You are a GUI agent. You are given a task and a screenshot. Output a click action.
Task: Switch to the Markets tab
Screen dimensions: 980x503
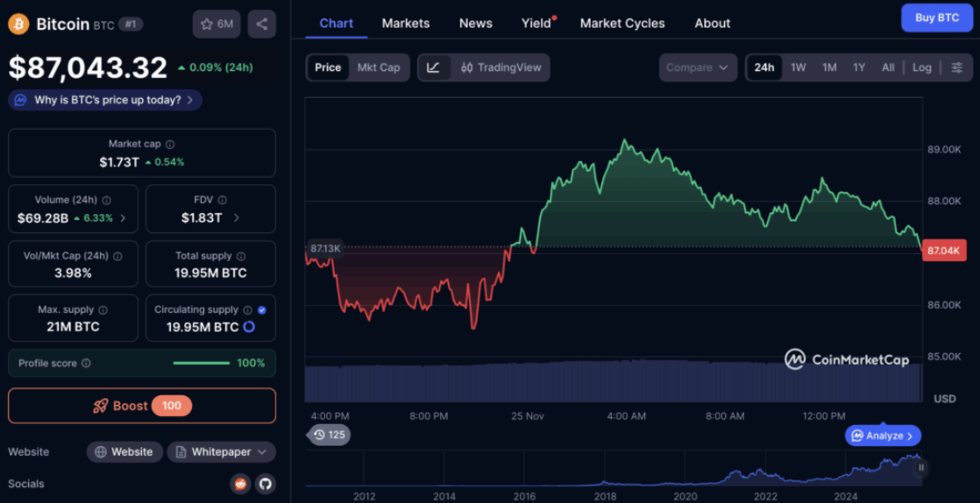(x=405, y=24)
